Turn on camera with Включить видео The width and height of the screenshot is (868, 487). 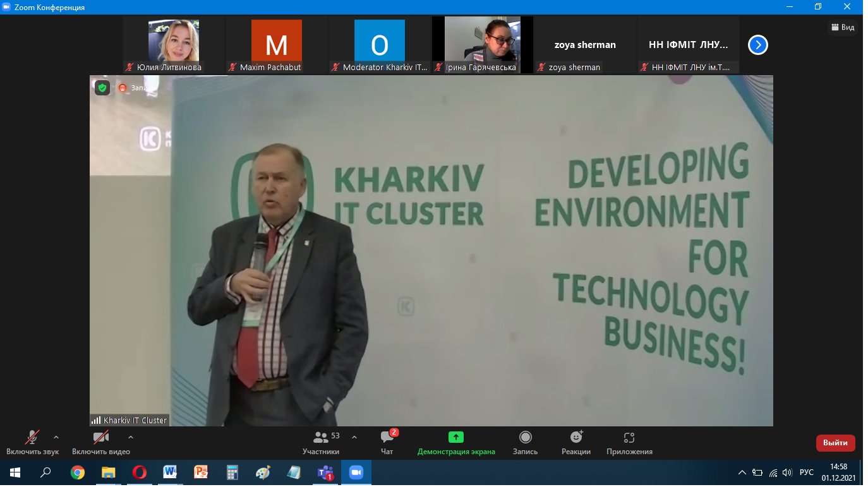coord(101,442)
